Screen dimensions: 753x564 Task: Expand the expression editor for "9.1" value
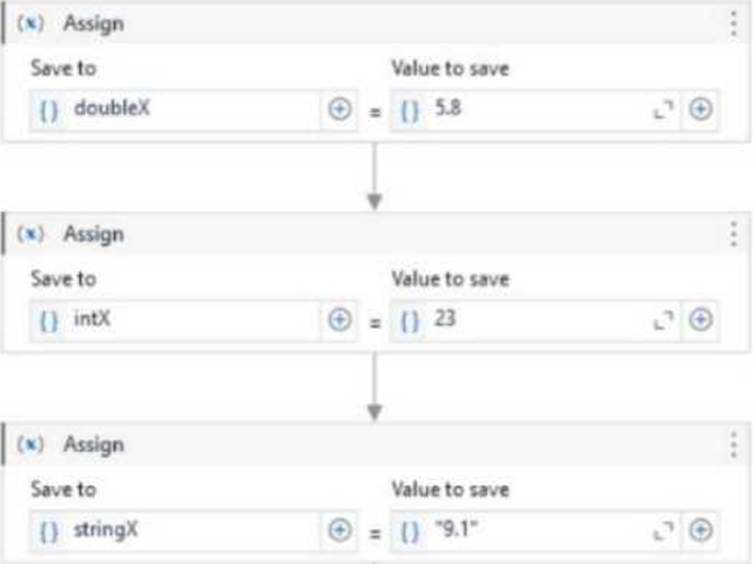pyautogui.click(x=664, y=531)
